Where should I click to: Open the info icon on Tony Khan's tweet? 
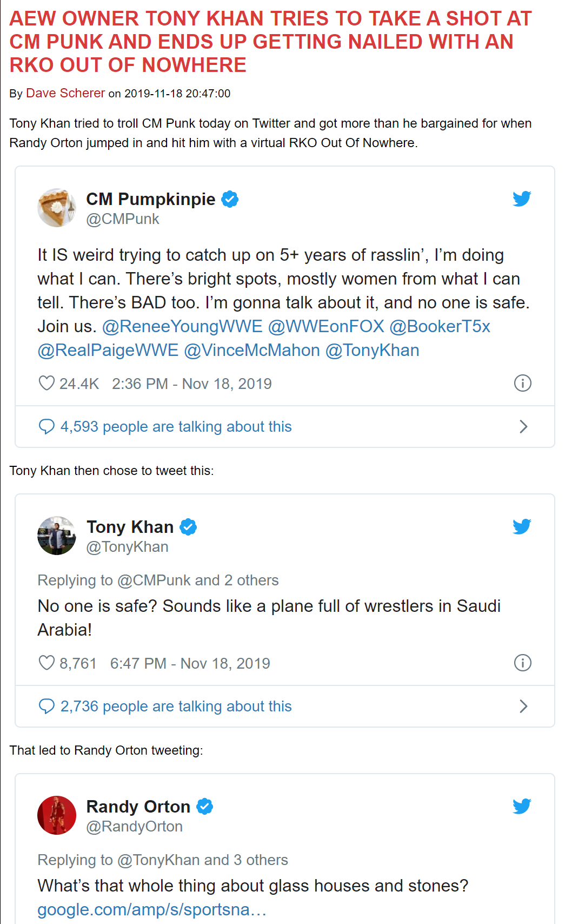[522, 663]
